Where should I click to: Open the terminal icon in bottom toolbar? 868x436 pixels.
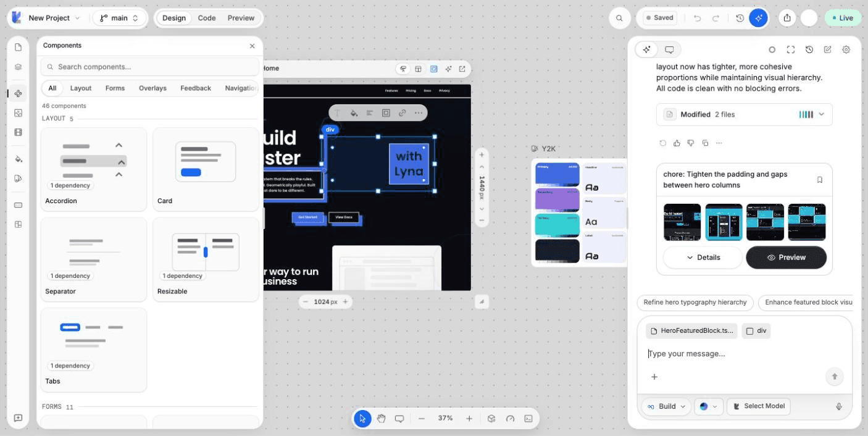tap(528, 419)
